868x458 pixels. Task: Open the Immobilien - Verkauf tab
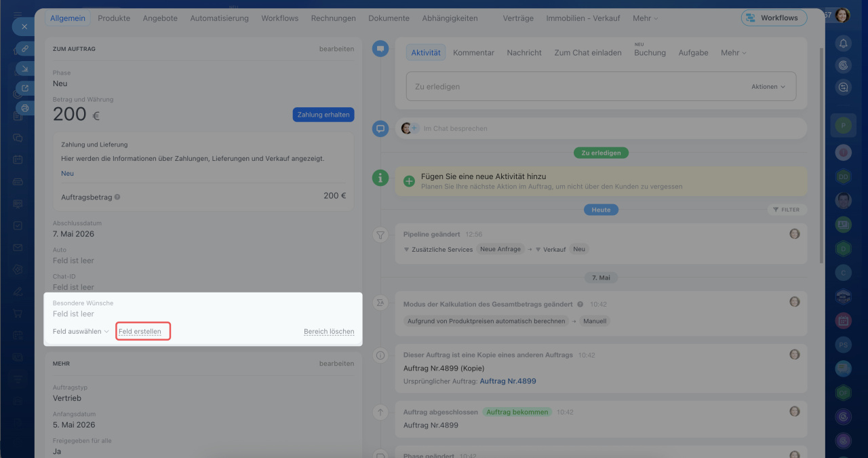[583, 18]
